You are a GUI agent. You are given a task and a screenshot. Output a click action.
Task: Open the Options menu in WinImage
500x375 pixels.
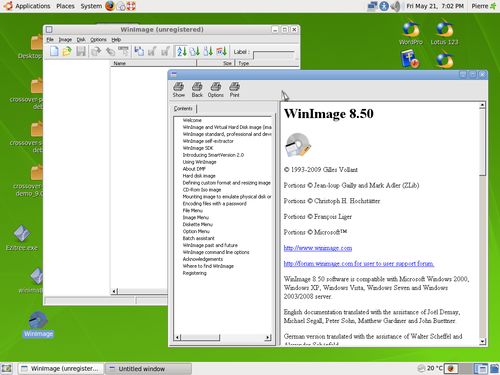coord(98,39)
